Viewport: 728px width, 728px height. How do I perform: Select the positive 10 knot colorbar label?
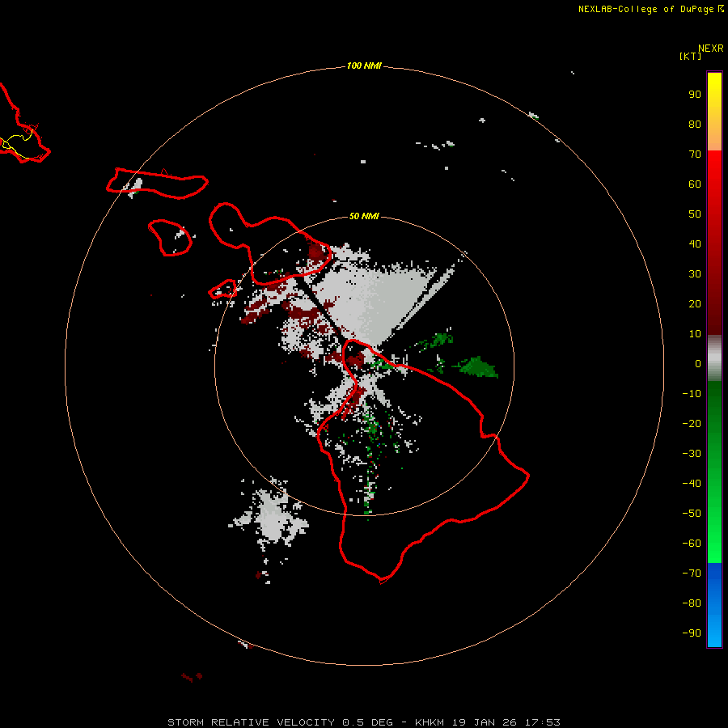click(695, 334)
